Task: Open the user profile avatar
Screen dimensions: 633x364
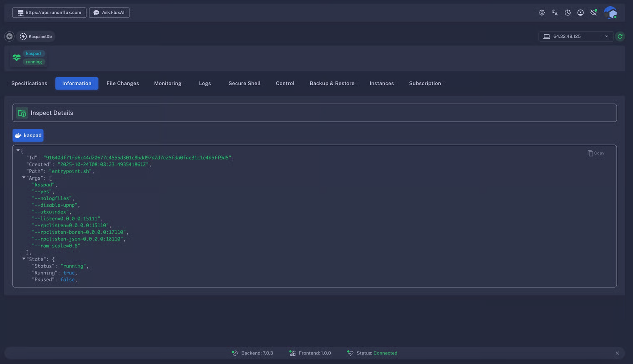Action: [611, 13]
